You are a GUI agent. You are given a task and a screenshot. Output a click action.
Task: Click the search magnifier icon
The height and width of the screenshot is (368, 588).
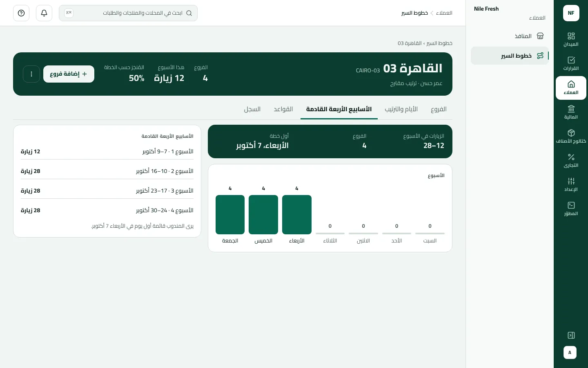point(189,13)
